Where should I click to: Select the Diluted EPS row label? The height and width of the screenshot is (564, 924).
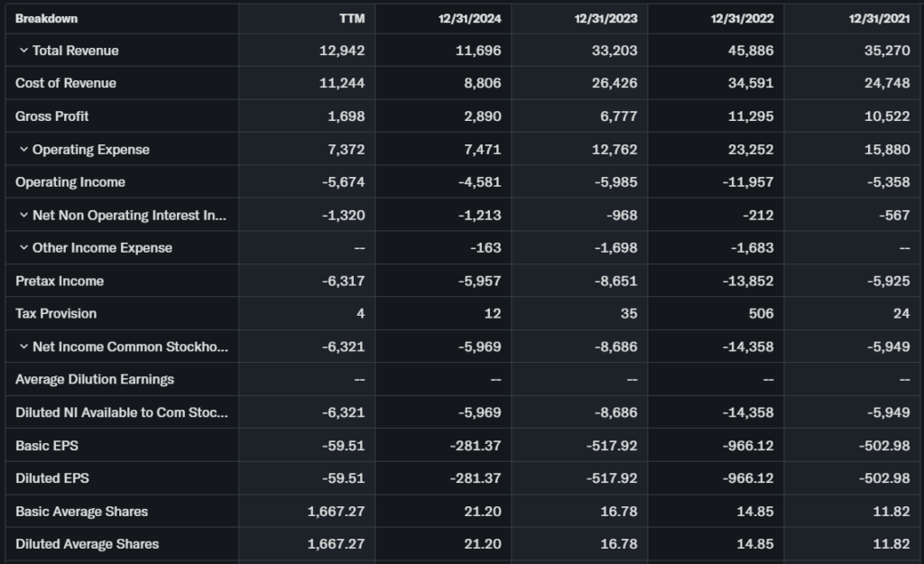pos(52,478)
